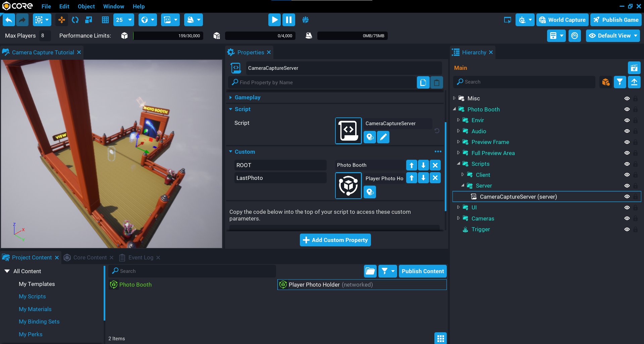This screenshot has width=644, height=344.
Task: Click the Performance settings gauge icon
Action: [575, 36]
